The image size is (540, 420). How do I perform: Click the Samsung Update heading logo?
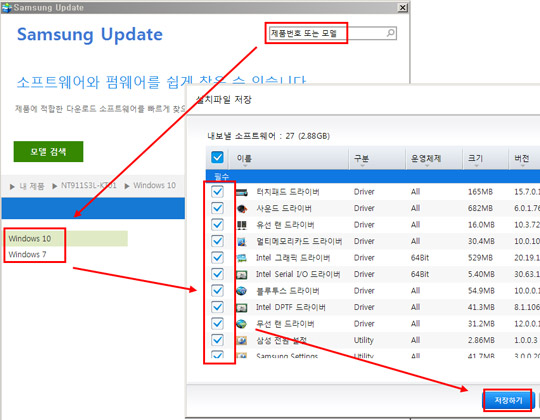(90, 35)
